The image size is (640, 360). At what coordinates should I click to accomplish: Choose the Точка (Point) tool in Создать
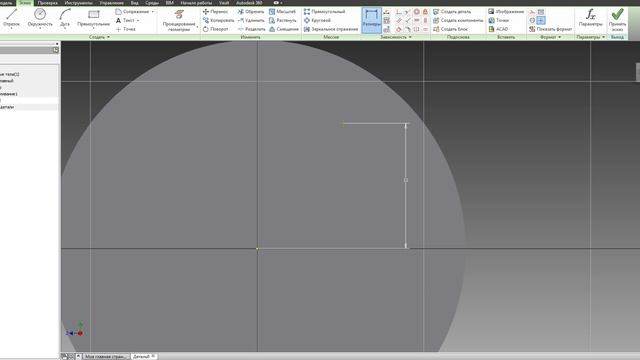point(125,29)
